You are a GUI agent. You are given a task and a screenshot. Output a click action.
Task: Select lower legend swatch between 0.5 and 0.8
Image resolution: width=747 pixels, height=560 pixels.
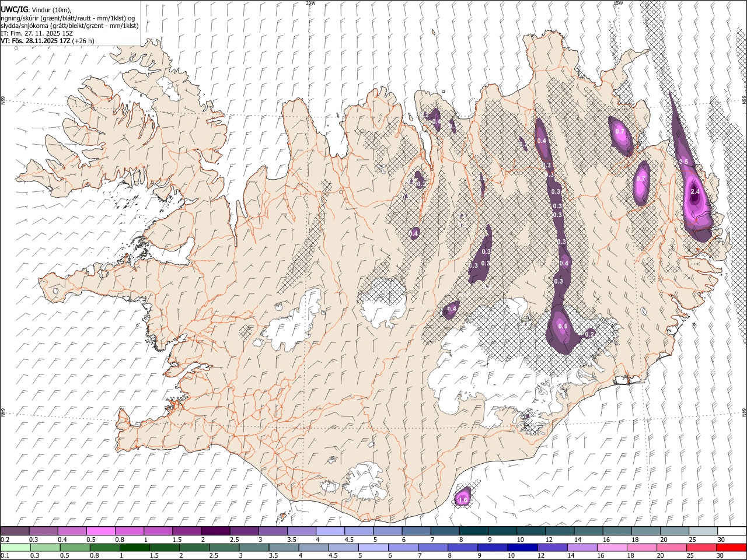pyautogui.click(x=75, y=547)
